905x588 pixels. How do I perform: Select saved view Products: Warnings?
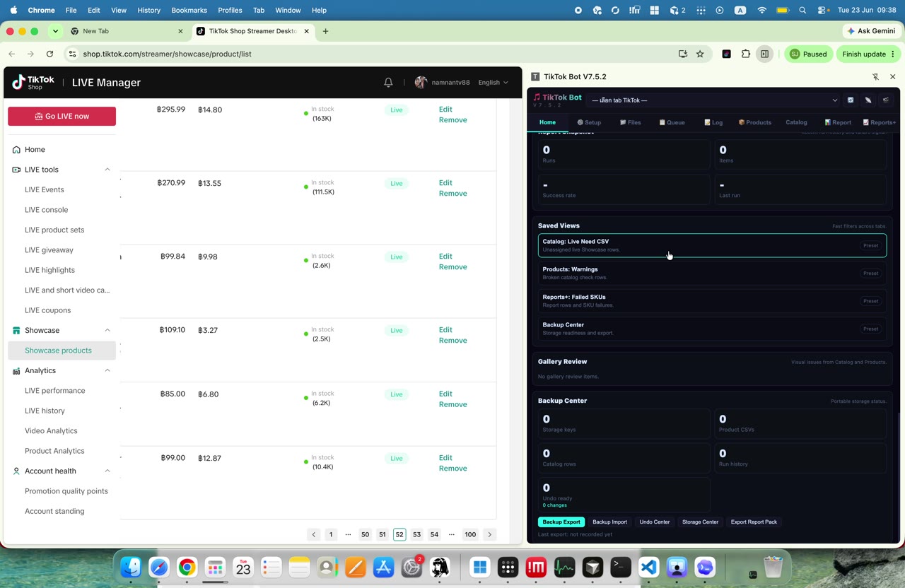click(x=712, y=273)
